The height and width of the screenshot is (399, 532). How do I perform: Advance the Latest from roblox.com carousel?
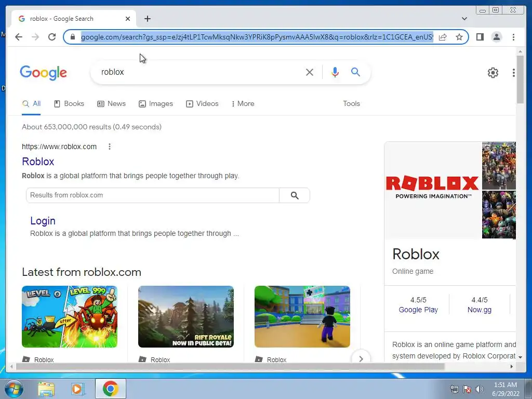[361, 358]
